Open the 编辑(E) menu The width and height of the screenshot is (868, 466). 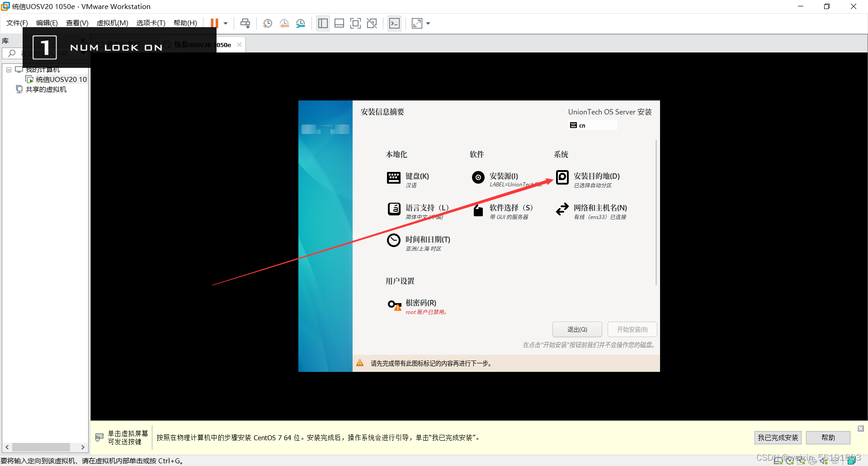point(47,23)
